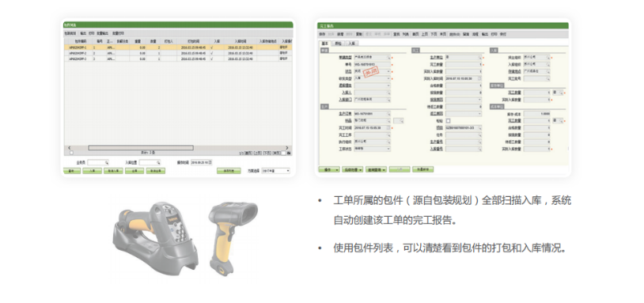Viewport: 644px width, 303px height.
Task: Click the refresh icon beside package list pagination
Action: click(289, 153)
